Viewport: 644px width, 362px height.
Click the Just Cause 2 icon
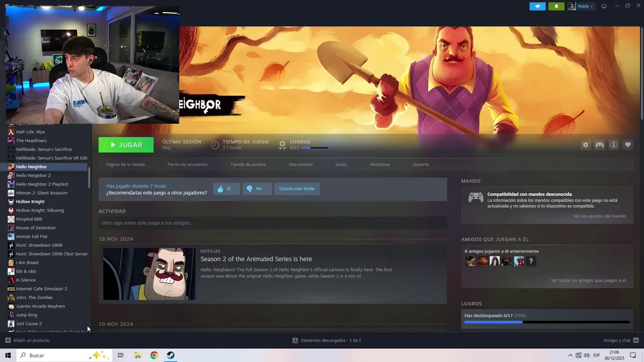coord(11,324)
